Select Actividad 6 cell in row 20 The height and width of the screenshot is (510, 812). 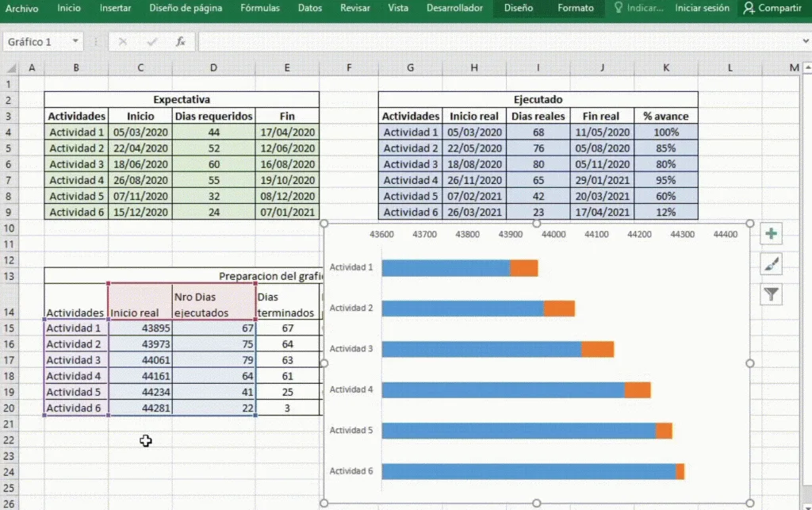tap(76, 408)
